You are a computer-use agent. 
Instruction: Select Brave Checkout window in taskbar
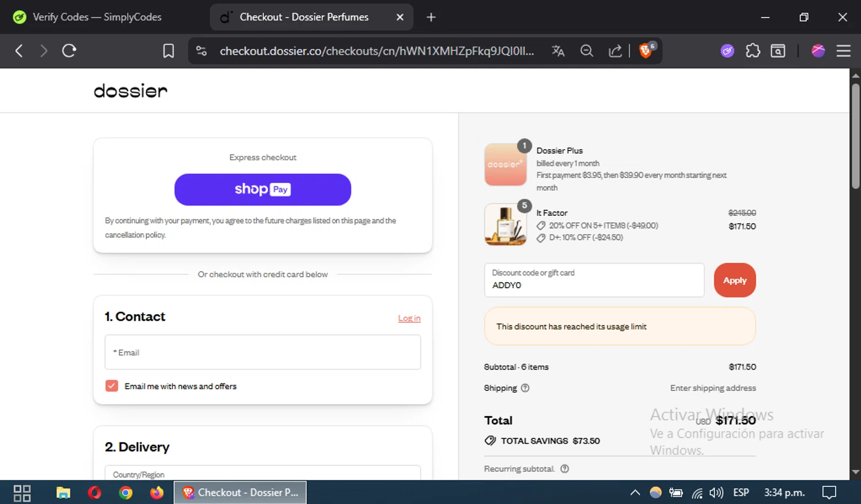pos(240,493)
